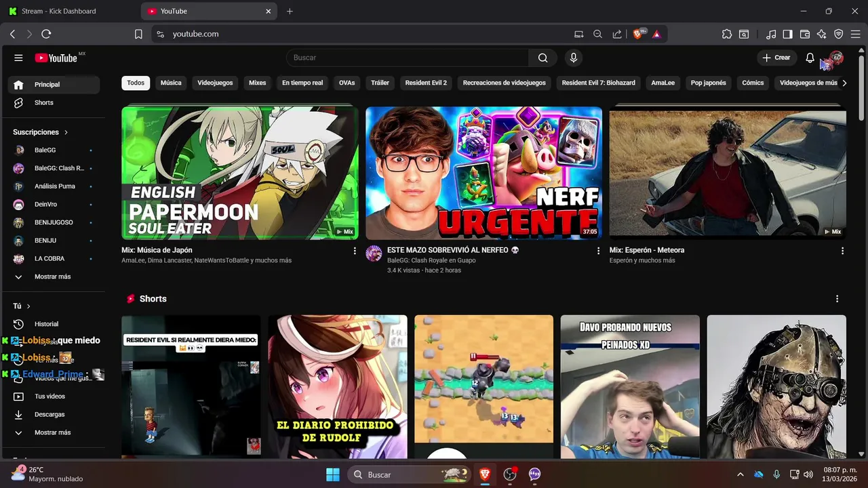Bookmark this page icon
Screen dimensions: 868x488
(138, 34)
